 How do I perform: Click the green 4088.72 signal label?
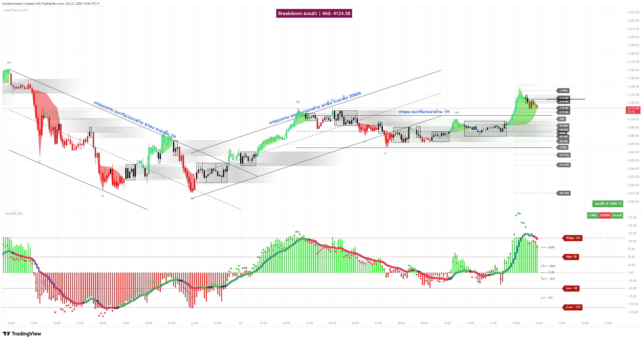click(608, 204)
